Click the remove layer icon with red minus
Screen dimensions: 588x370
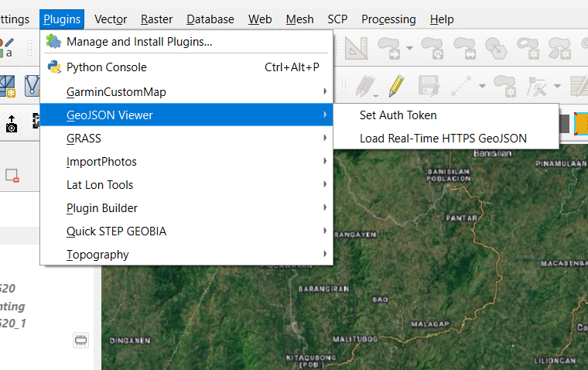[12, 176]
